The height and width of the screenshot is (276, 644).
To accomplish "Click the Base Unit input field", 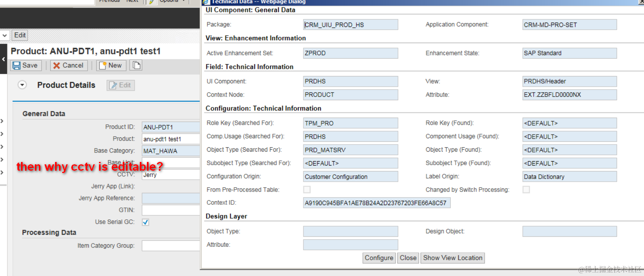I will [x=171, y=163].
